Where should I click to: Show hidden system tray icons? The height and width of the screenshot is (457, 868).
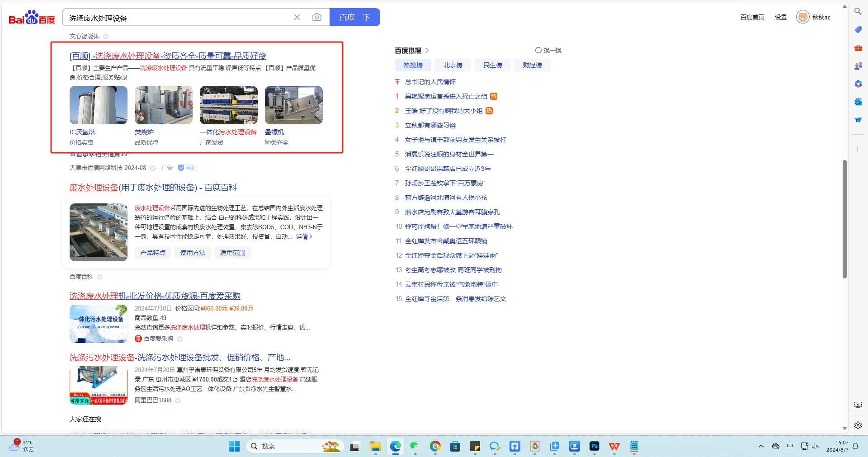click(x=761, y=446)
